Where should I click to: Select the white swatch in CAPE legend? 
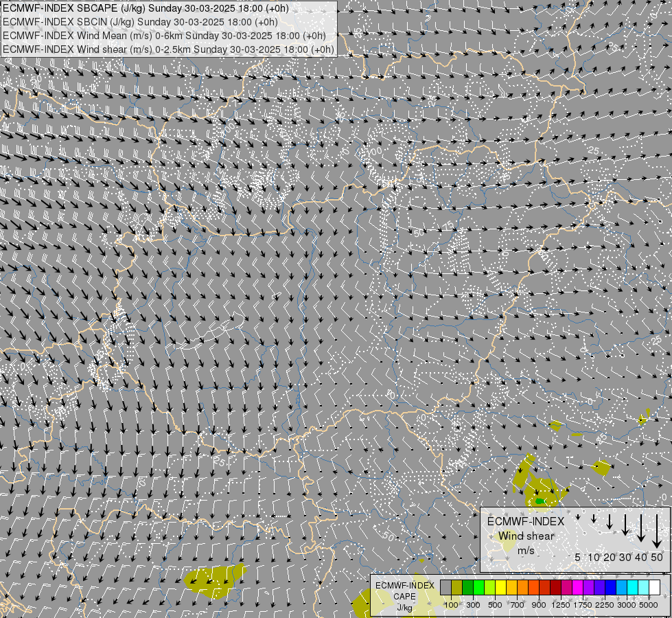[655, 587]
